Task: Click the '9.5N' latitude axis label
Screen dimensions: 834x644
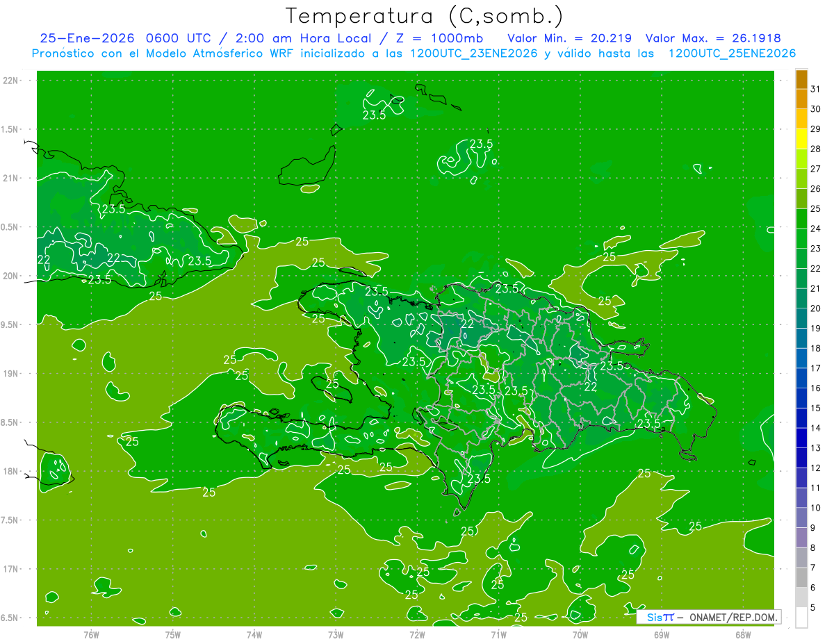Action: pos(10,324)
